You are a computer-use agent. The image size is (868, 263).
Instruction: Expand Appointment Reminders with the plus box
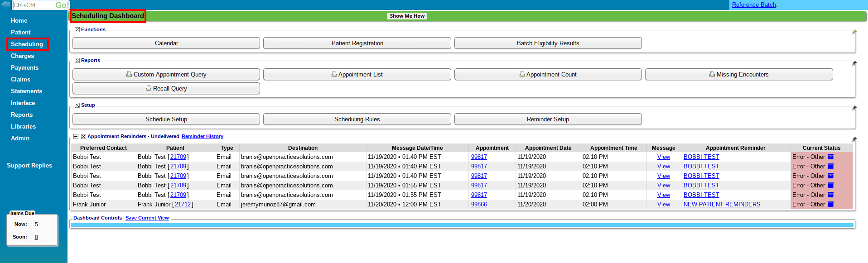[76, 137]
